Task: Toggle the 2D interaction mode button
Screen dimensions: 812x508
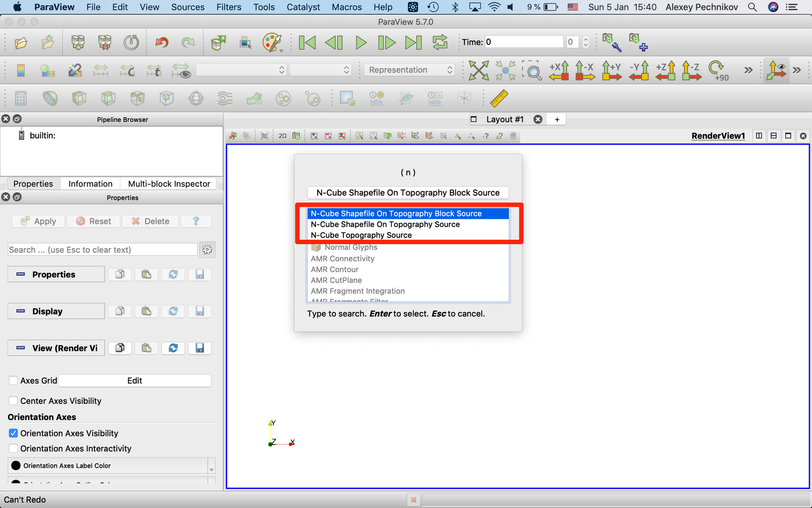Action: [x=283, y=136]
